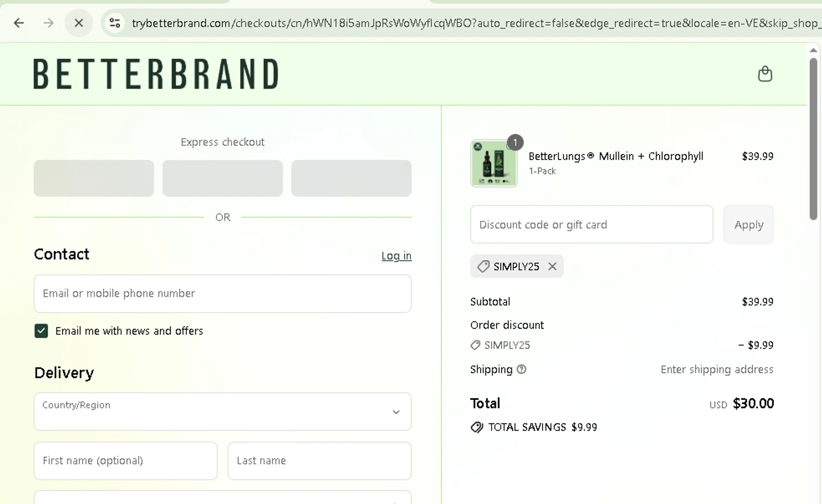
Task: Click the '1-Pack' variant text
Action: [542, 171]
